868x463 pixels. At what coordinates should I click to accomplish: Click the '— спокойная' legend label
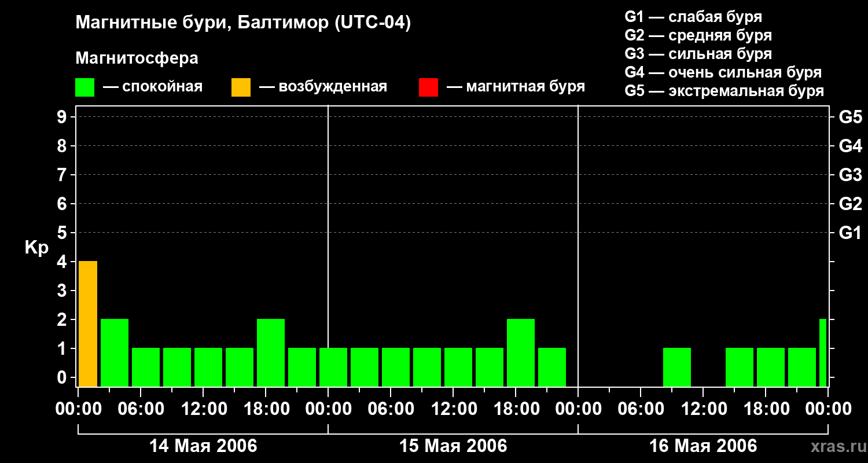click(x=153, y=87)
